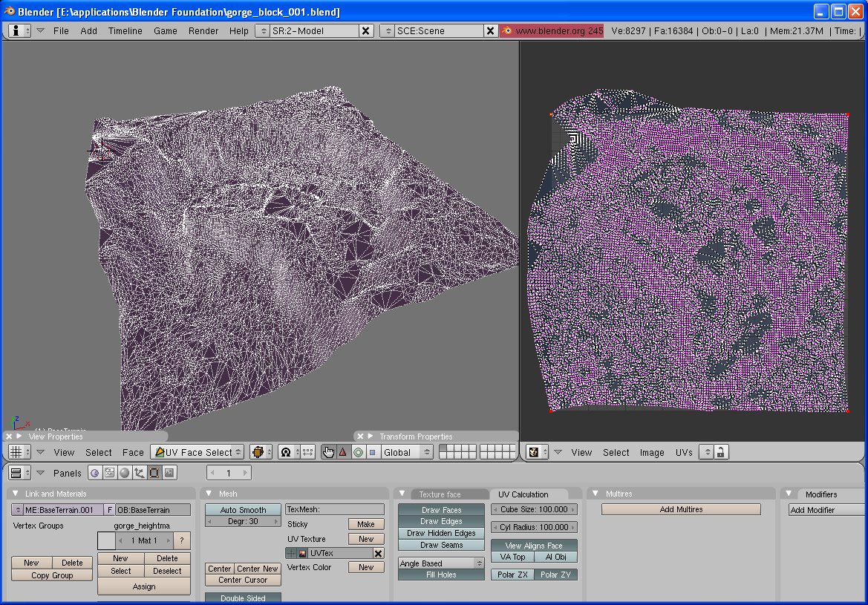Switch to the Texture face tab

440,494
